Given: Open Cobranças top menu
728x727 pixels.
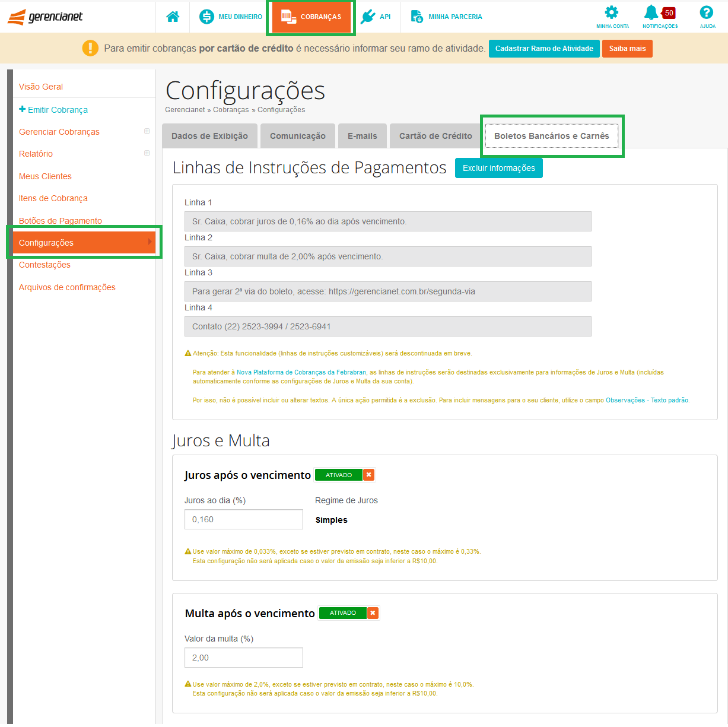Looking at the screenshot, I should pos(311,17).
